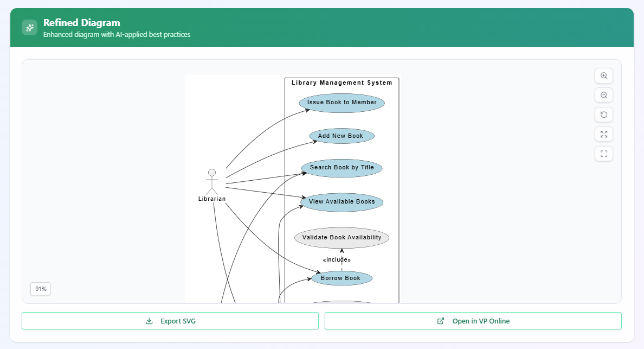
Task: Select the Validate Book Availability use case
Action: pos(342,237)
